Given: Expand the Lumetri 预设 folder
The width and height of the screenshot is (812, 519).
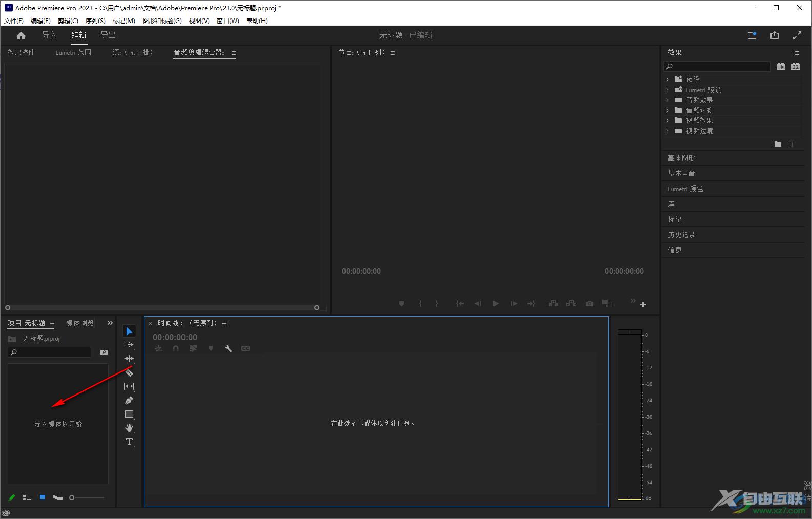Looking at the screenshot, I should pos(668,90).
